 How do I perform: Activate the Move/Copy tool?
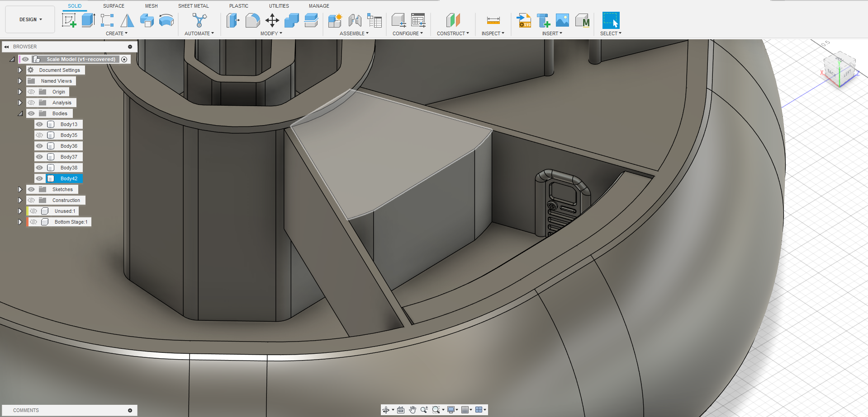click(x=272, y=20)
